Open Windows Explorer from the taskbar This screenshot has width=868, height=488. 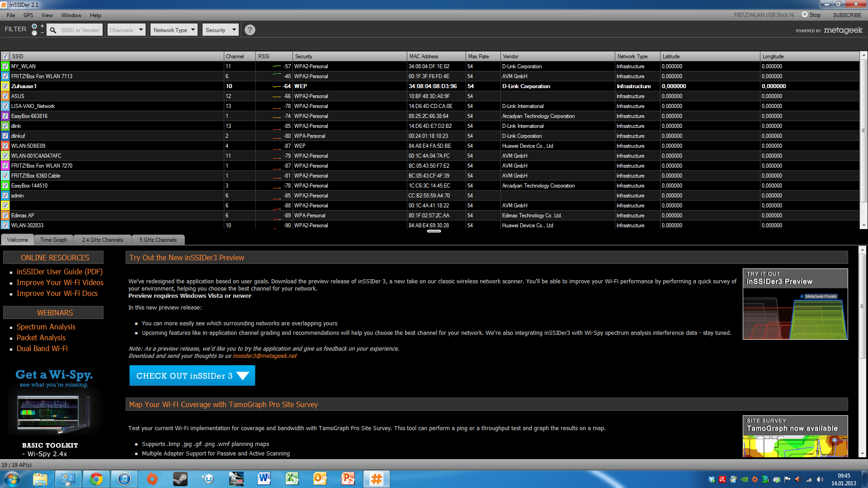[x=40, y=479]
